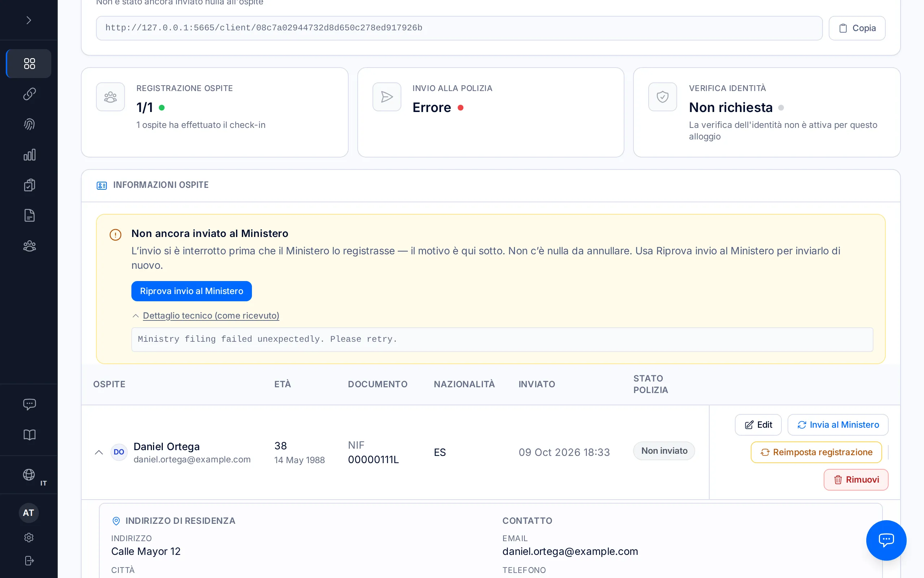The width and height of the screenshot is (924, 578).
Task: Click the client check-in URL field
Action: 459,28
